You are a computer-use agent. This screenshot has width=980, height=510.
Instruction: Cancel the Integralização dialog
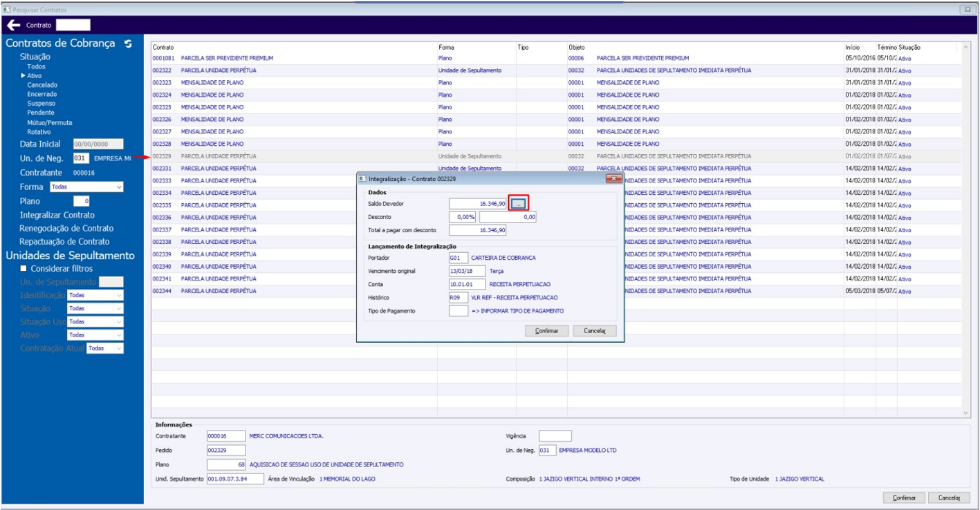pyautogui.click(x=595, y=331)
